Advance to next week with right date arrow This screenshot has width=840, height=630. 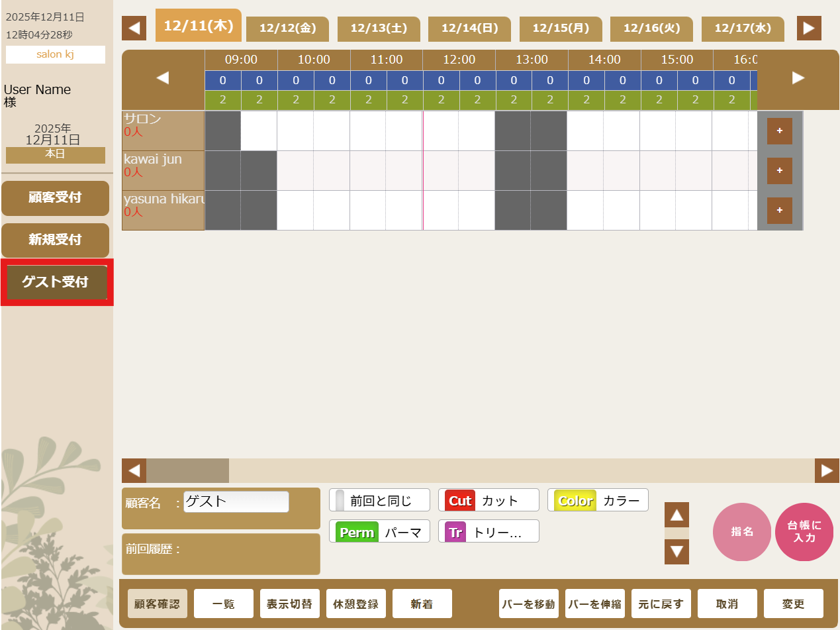click(809, 28)
